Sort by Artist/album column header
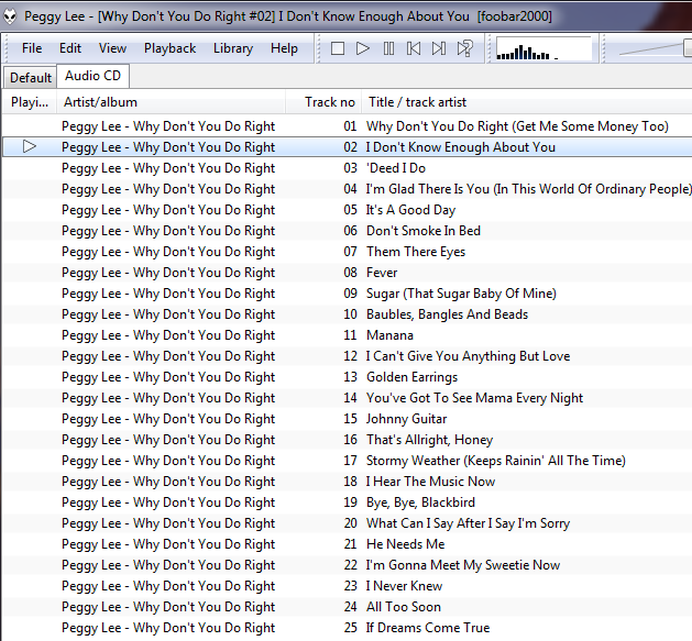Screen dimensions: 692x641 point(171,102)
